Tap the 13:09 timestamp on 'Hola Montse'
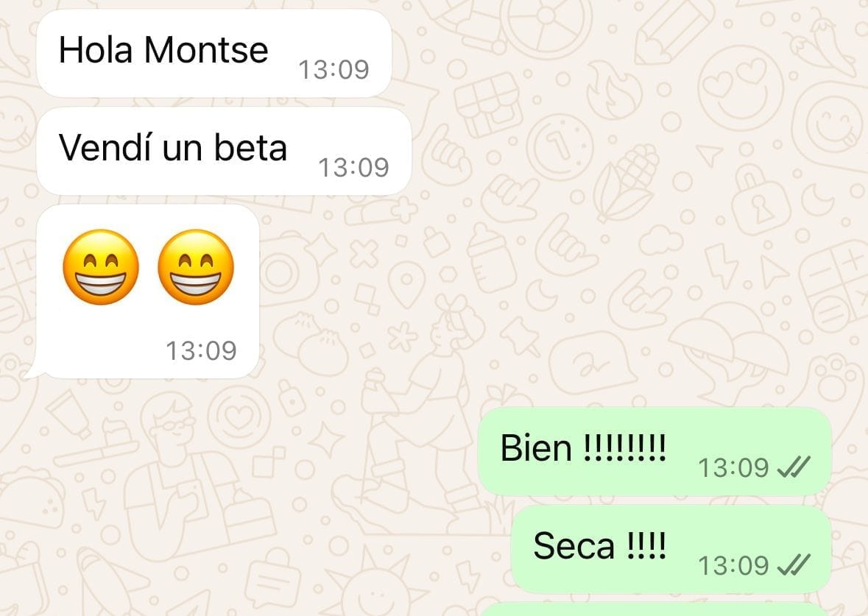Image resolution: width=868 pixels, height=616 pixels. click(334, 70)
